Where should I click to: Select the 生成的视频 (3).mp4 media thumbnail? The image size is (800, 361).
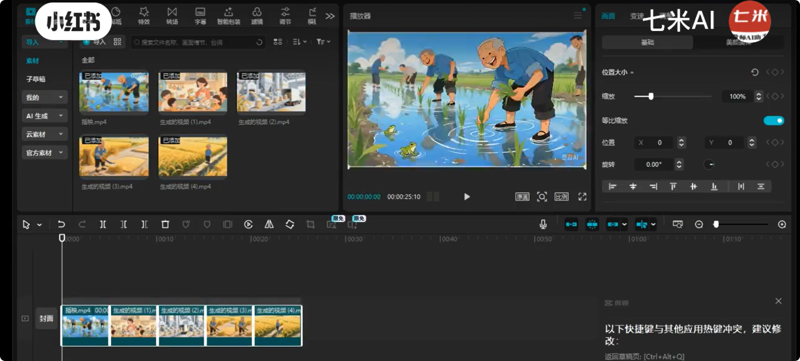click(x=114, y=157)
